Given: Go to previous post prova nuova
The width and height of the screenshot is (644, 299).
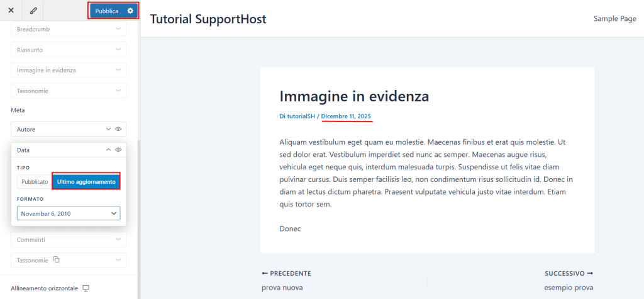Looking at the screenshot, I should pos(282,288).
